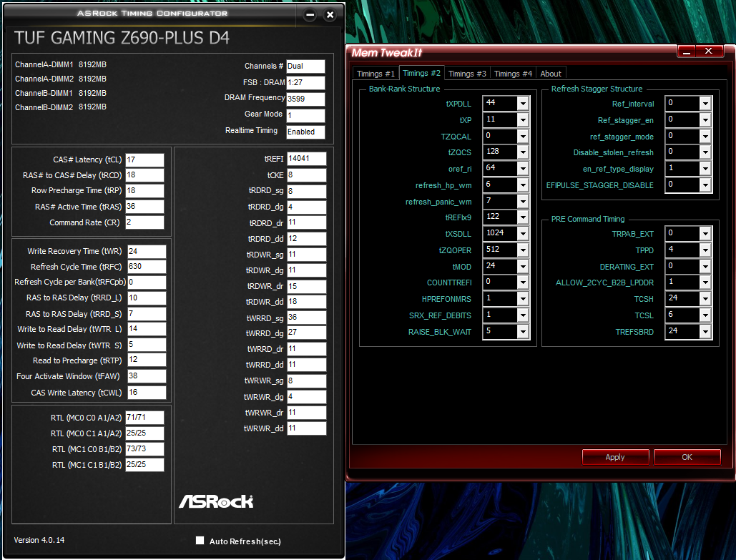Minimize the ASRock Timing Configurator window
The width and height of the screenshot is (736, 560).
click(310, 14)
